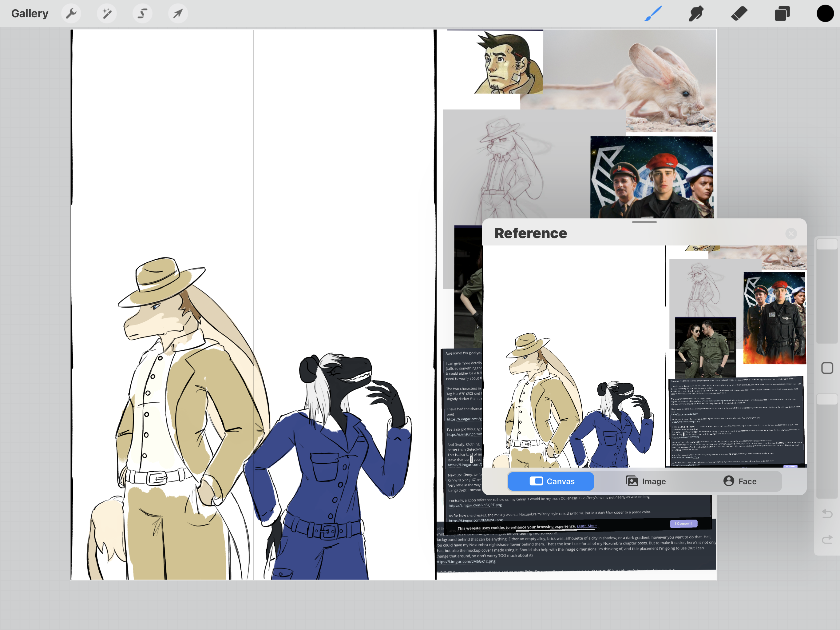Tap the Undo arrow
Image resolution: width=840 pixels, height=630 pixels.
coord(827,514)
